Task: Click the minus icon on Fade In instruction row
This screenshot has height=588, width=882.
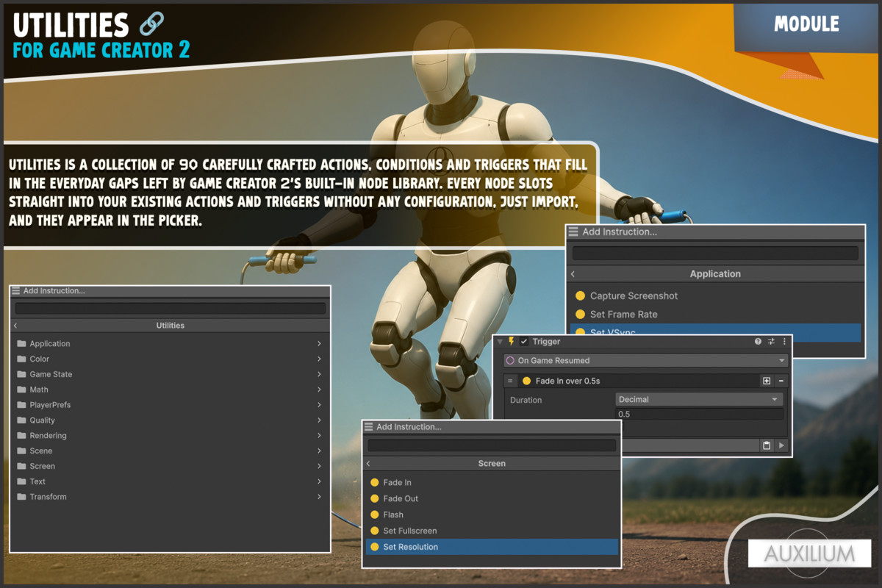Action: point(781,381)
